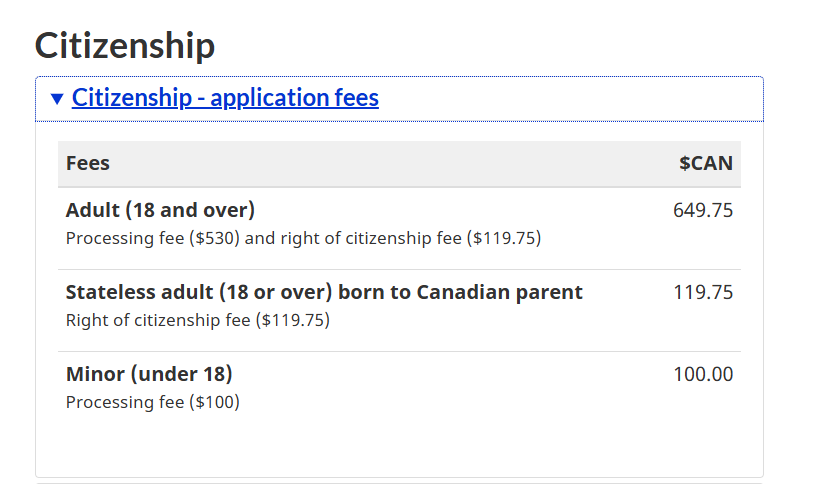
Task: Click the word 'fees' in the expander link
Action: tap(356, 98)
